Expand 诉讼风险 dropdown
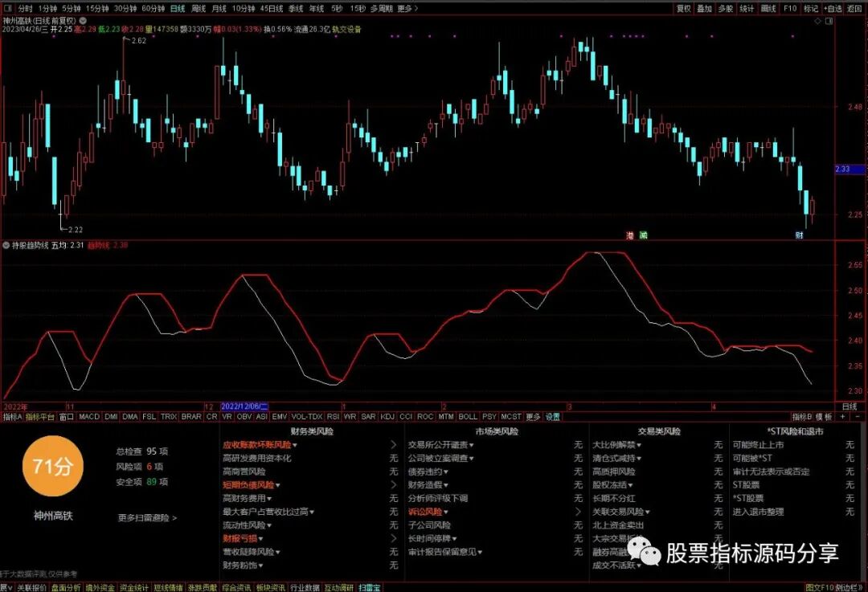This screenshot has width=868, height=592. pyautogui.click(x=445, y=512)
